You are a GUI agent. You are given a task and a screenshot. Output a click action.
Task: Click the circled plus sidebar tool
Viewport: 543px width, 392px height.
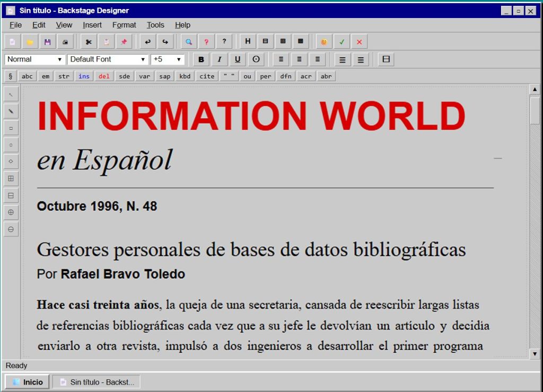(x=11, y=212)
